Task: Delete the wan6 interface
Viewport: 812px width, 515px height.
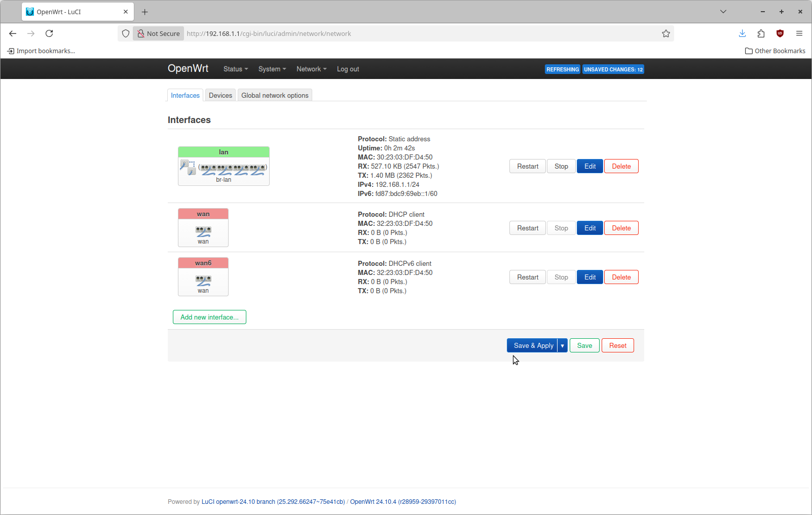Action: (621, 277)
